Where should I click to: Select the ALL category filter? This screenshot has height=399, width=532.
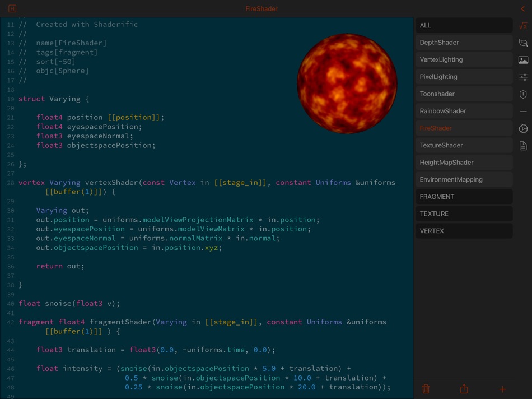pyautogui.click(x=464, y=25)
